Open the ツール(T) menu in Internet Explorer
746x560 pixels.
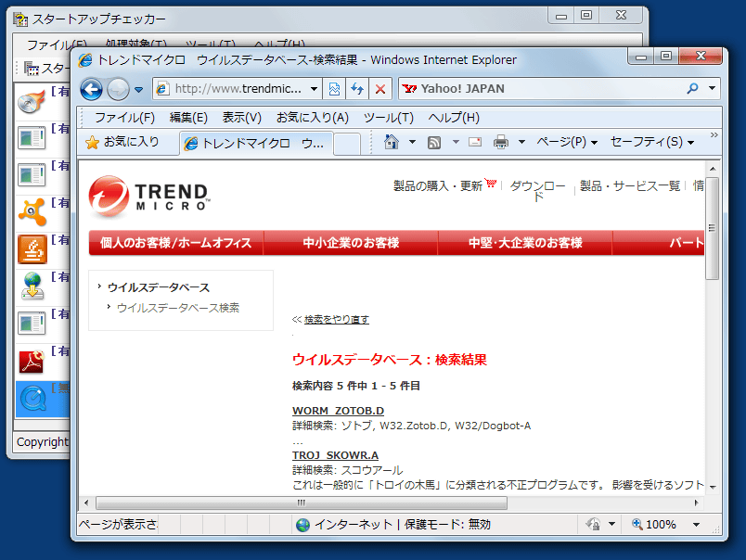tap(388, 118)
